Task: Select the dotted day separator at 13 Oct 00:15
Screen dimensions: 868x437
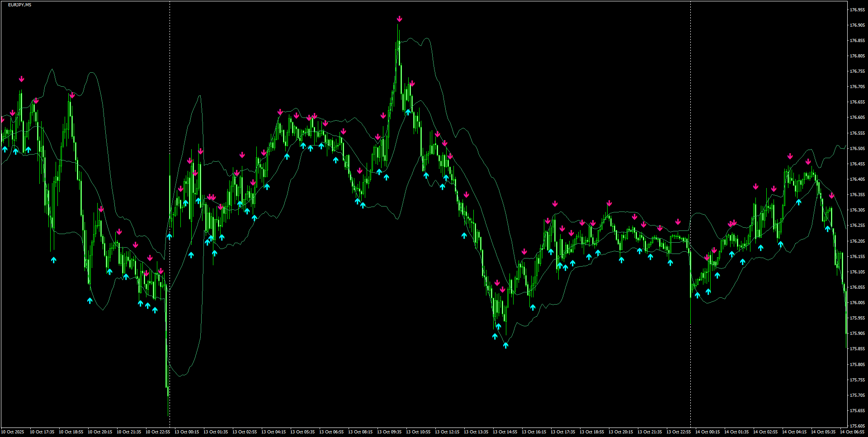Action: 170,226
